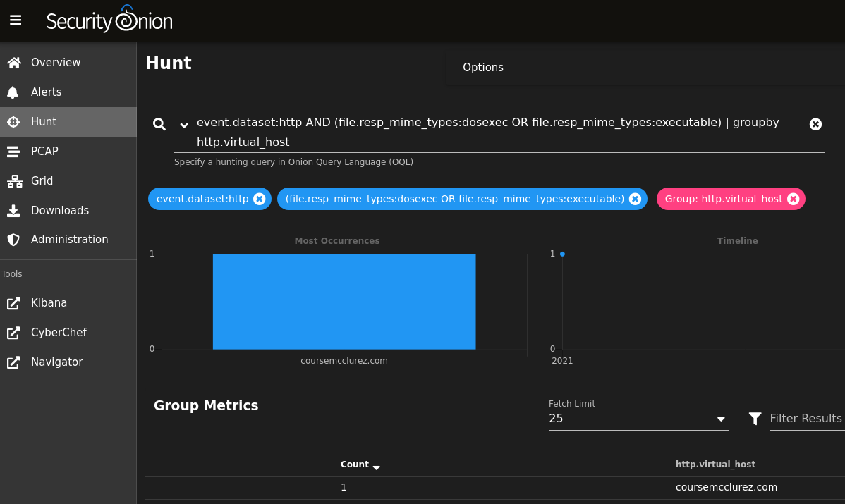Click the CyberChef external link icon
The image size is (845, 504).
pos(13,333)
